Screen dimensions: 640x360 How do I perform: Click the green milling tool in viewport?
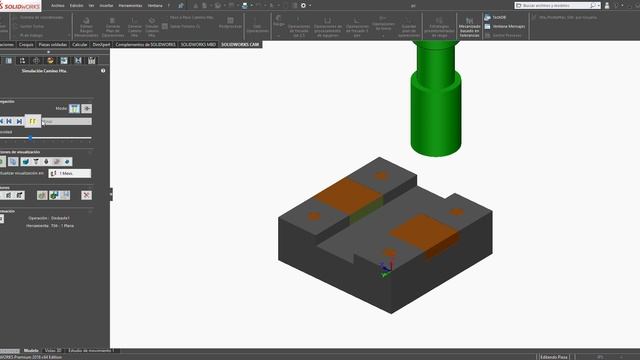[436, 98]
